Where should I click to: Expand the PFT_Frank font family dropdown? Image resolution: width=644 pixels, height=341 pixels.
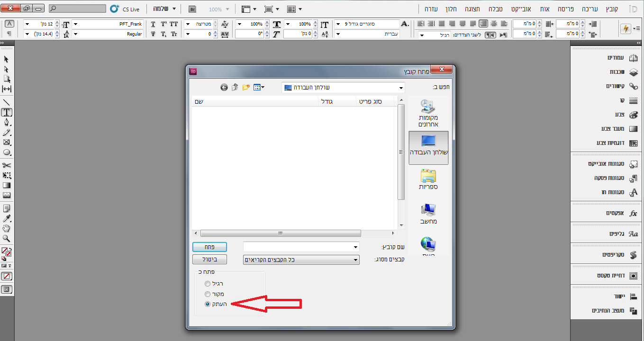[x=108, y=24]
